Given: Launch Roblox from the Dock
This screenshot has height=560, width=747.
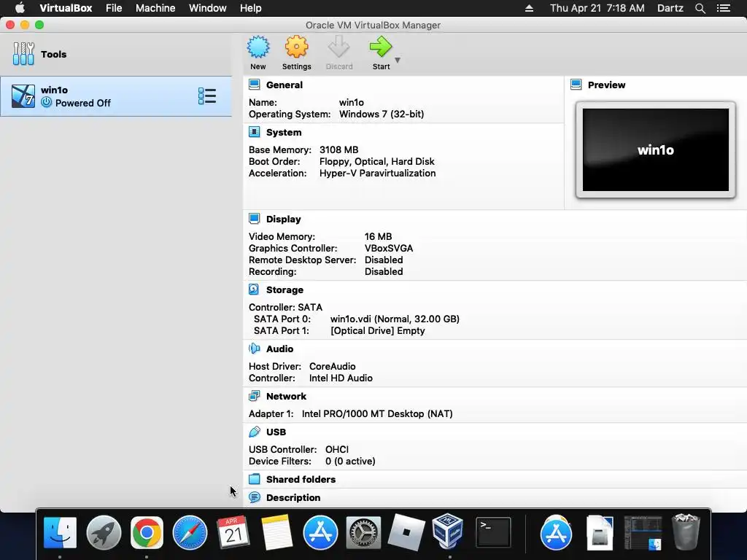Looking at the screenshot, I should (406, 532).
